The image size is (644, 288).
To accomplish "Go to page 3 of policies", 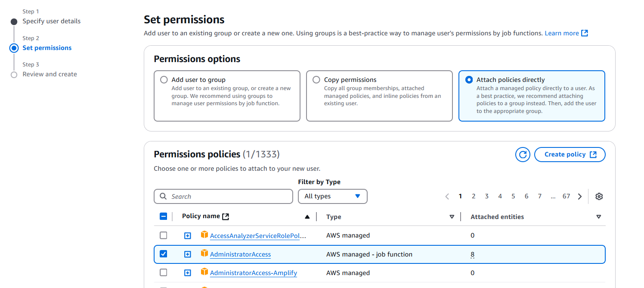I will pos(487,196).
